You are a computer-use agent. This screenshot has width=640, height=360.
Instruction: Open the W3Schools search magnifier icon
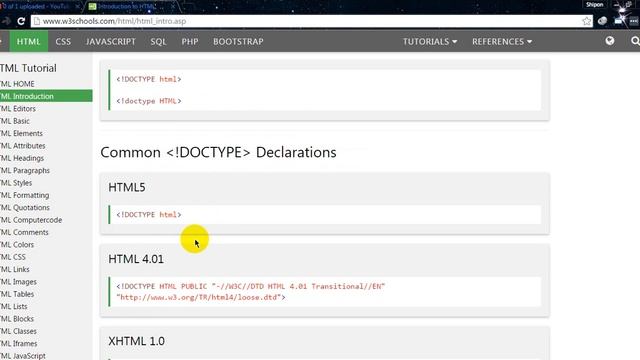pos(635,41)
